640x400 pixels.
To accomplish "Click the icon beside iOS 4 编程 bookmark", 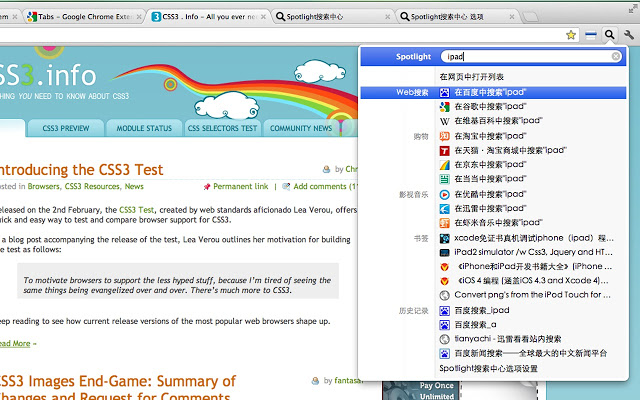I will point(444,281).
